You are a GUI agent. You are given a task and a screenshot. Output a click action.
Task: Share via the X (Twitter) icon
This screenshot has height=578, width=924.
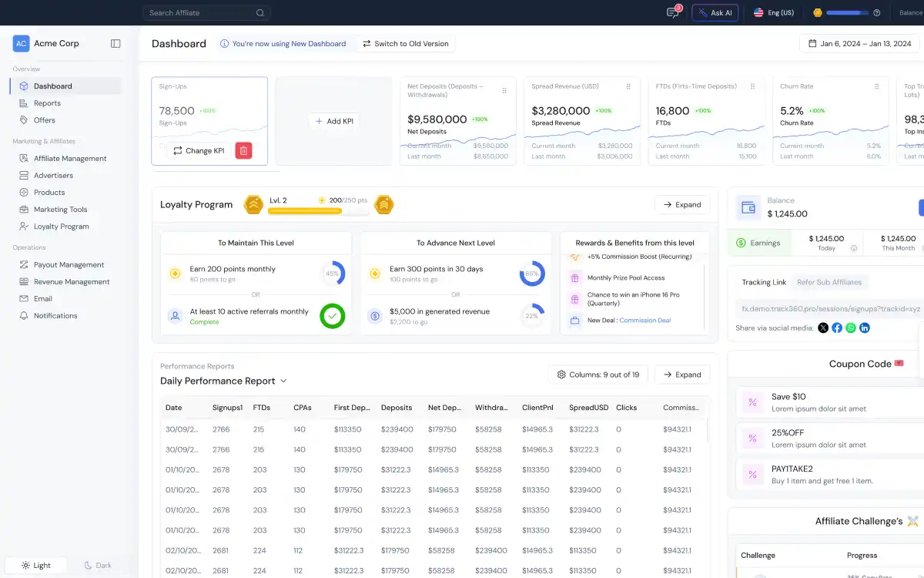coord(823,328)
